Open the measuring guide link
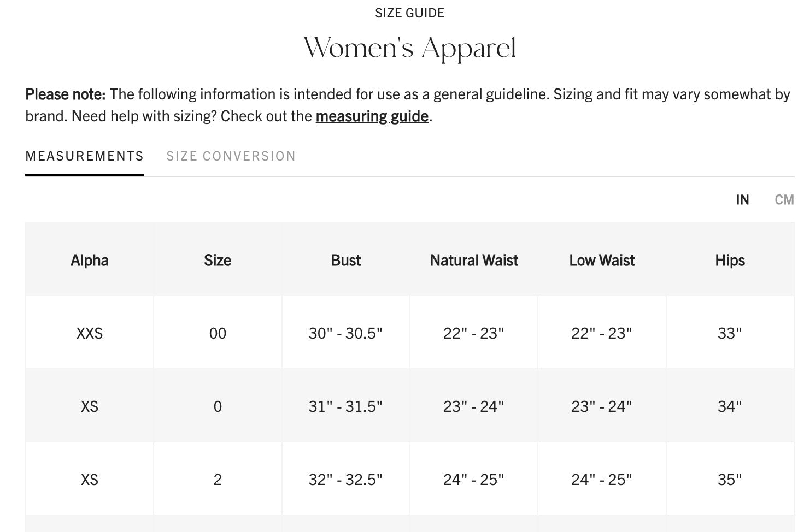Screen dimensions: 798x532 (x=372, y=116)
